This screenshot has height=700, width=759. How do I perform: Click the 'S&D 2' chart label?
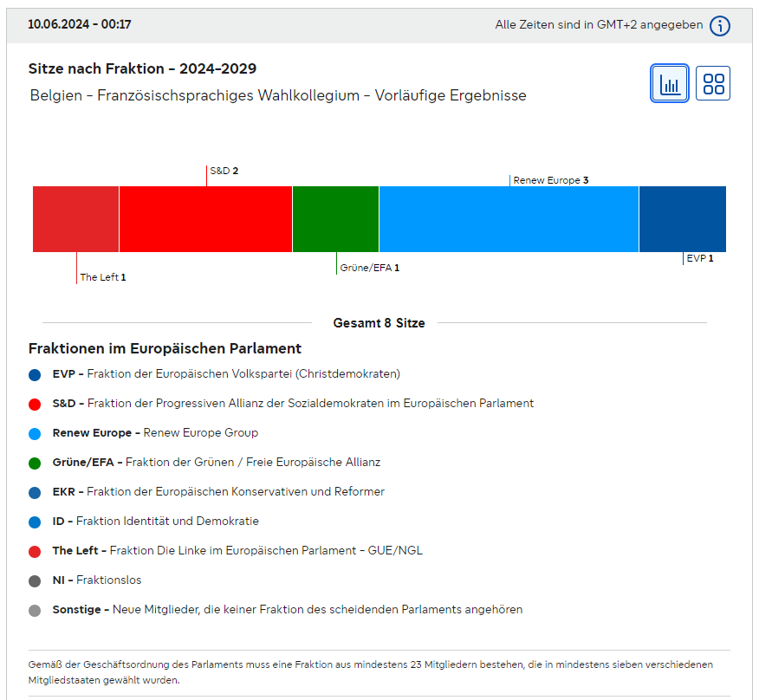pyautogui.click(x=224, y=171)
